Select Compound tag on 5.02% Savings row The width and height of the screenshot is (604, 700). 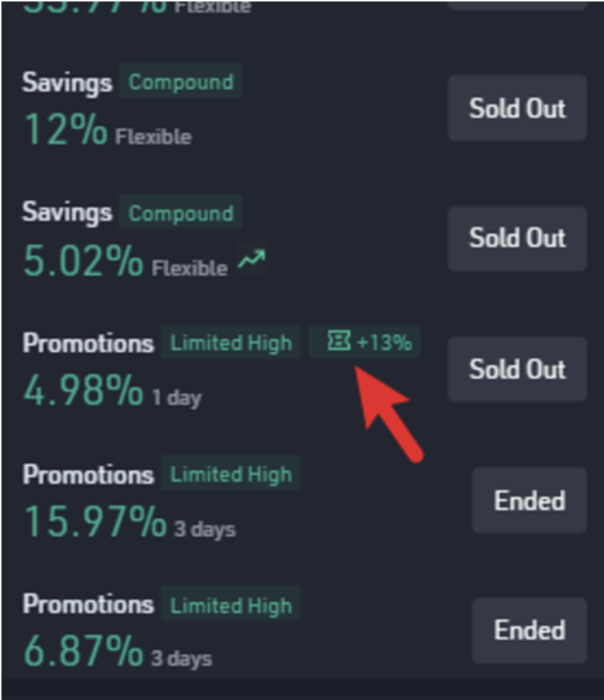point(181,213)
